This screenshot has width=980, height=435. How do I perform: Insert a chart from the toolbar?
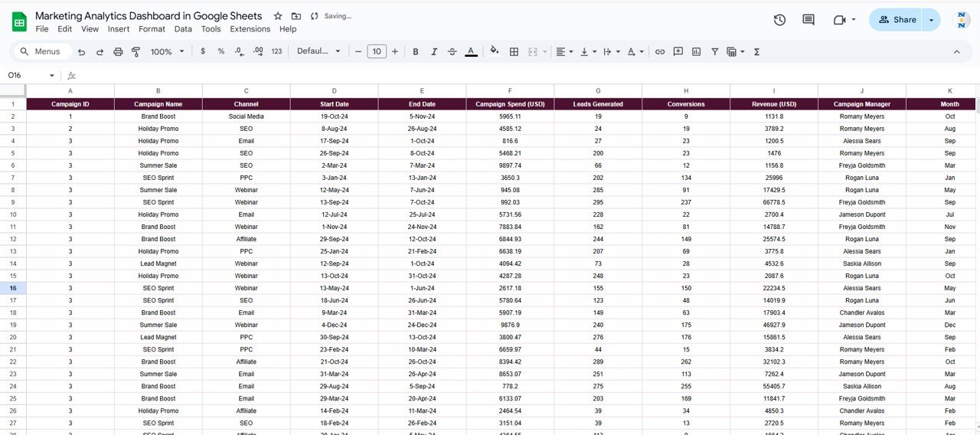(696, 51)
